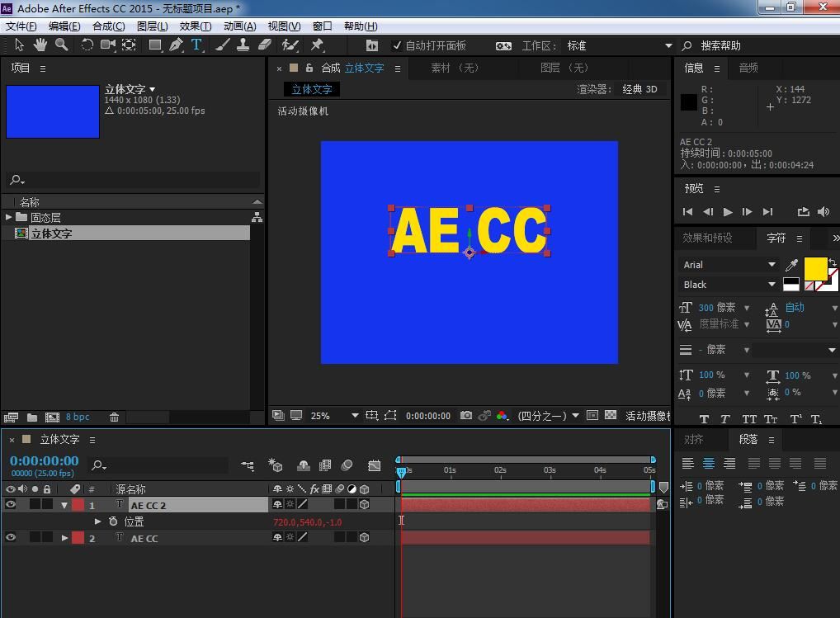840x618 pixels.
Task: Select the Pan Behind anchor tool
Action: [129, 45]
